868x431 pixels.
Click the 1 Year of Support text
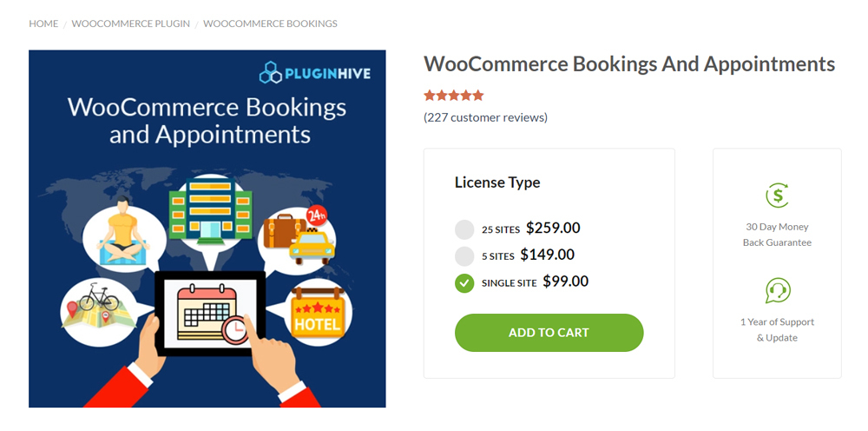click(777, 322)
